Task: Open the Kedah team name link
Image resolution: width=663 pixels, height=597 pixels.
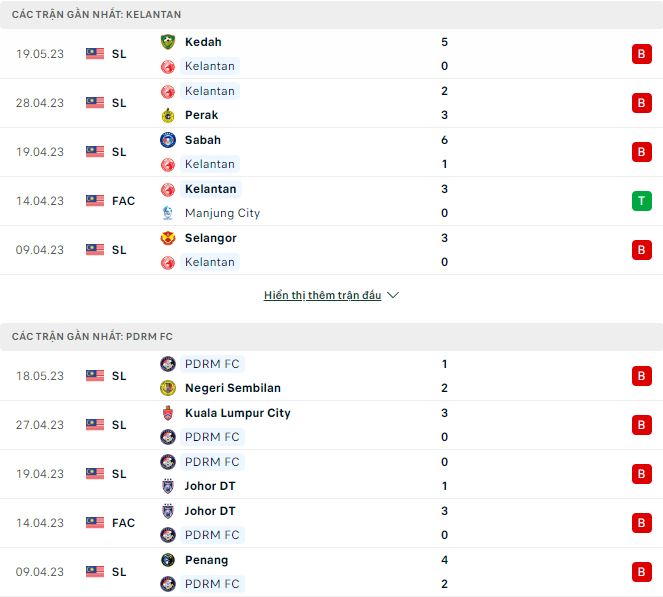Action: [203, 42]
